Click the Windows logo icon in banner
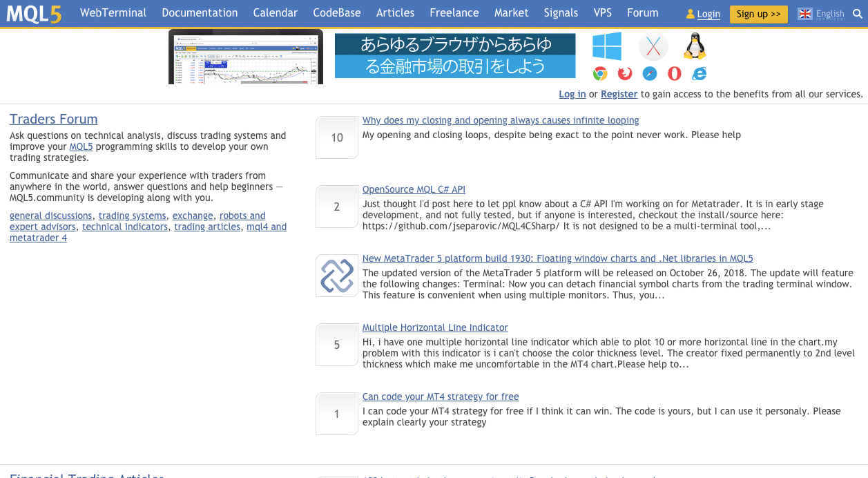The height and width of the screenshot is (478, 868). click(x=607, y=46)
